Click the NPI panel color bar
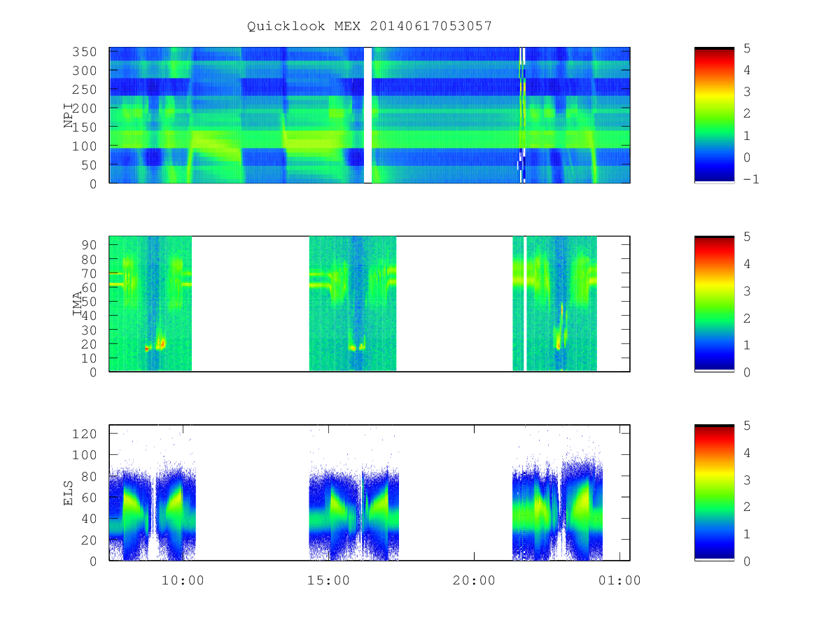The width and height of the screenshot is (840, 630). (714, 115)
